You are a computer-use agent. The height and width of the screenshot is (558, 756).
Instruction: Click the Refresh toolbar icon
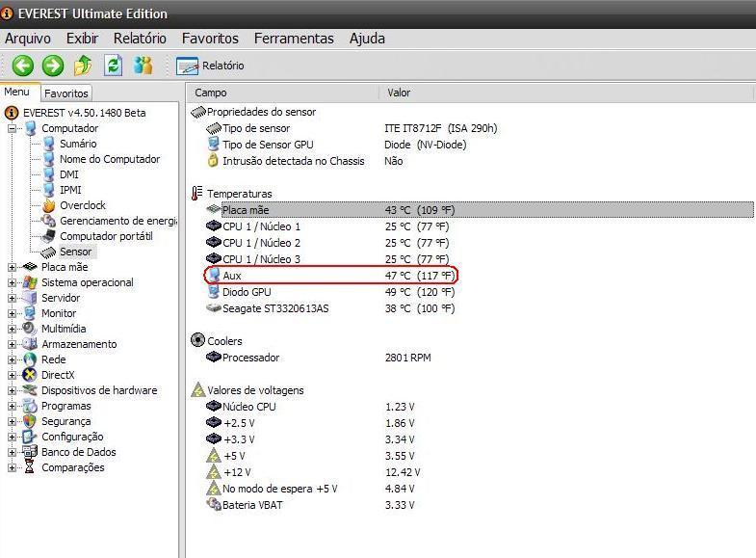pos(113,66)
